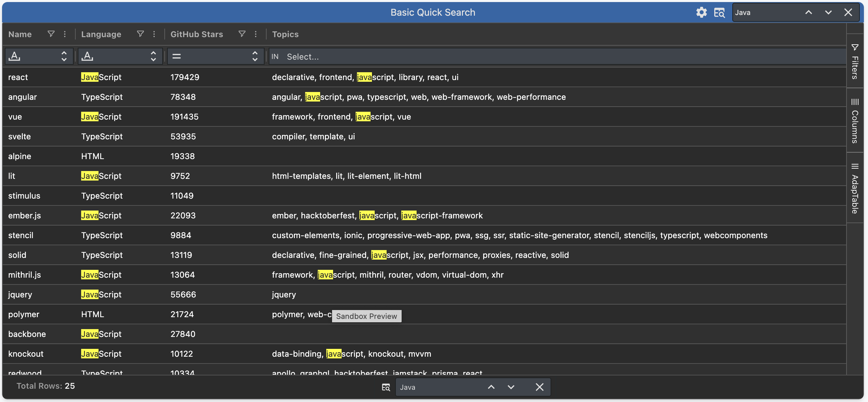Select the react name cell
Image resolution: width=868 pixels, height=402 pixels.
coord(39,77)
